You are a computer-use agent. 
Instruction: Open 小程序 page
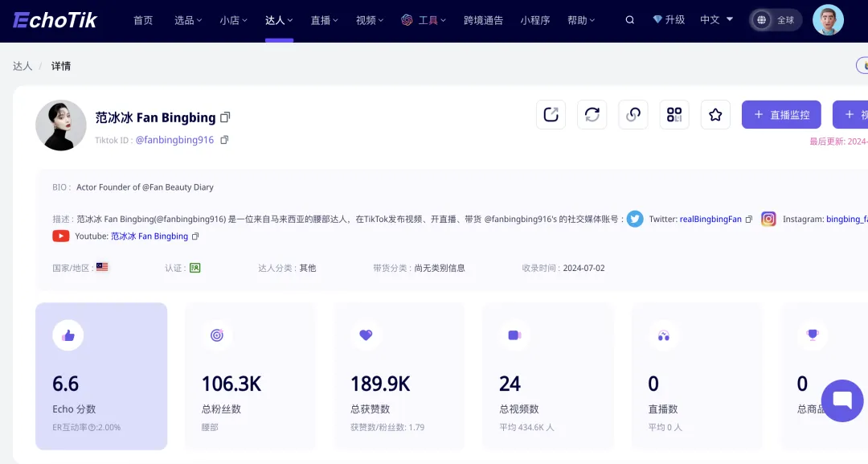click(535, 20)
